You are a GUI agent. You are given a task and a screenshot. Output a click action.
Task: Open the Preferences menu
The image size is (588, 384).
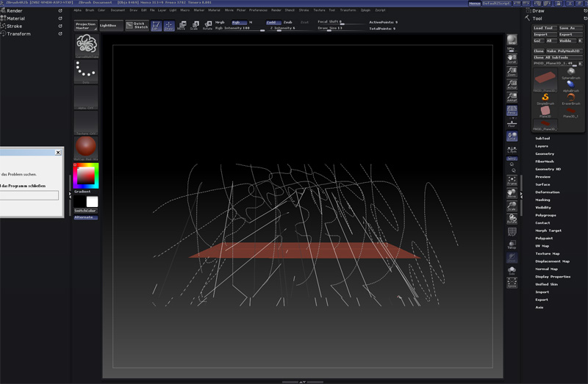[x=258, y=10]
